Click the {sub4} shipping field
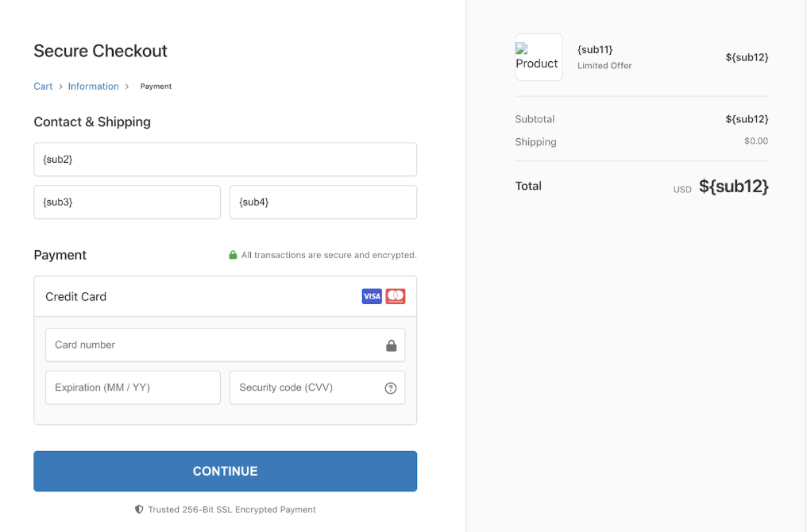Viewport: 811px width, 532px height. (x=323, y=202)
